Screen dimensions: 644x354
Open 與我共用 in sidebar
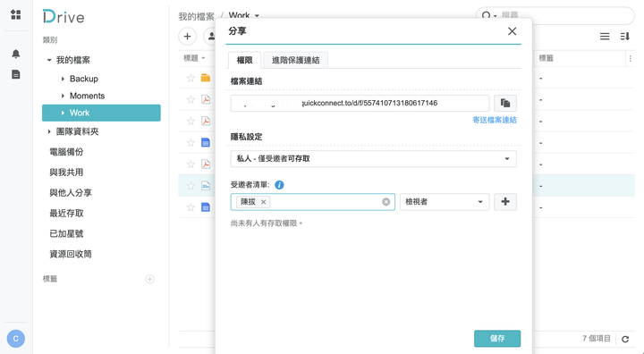click(66, 173)
